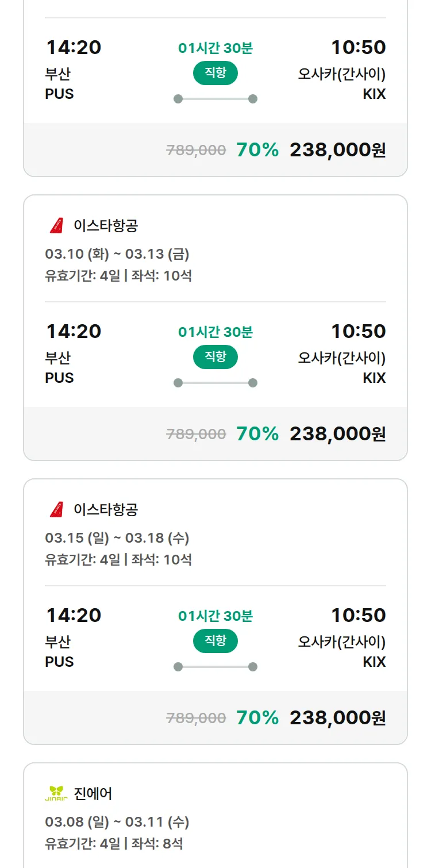
Task: Tap 10:50 arrival time on 03.10–03.13 card
Action: (x=358, y=331)
